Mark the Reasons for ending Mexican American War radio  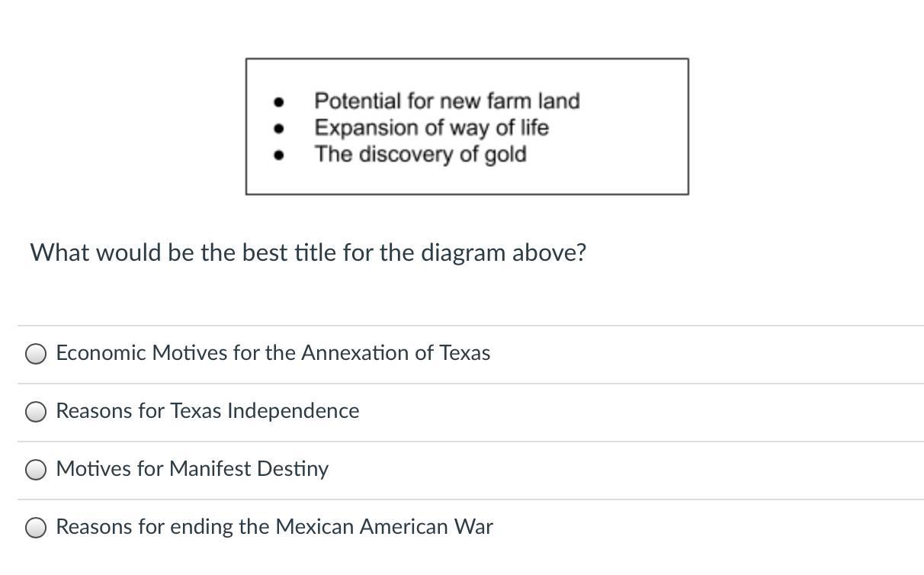[36, 528]
